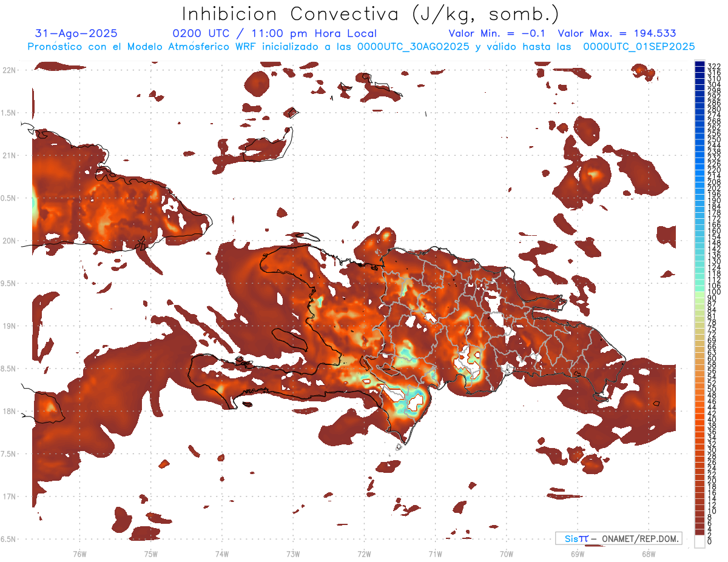Click the 0200 UTC local time text
728x562 pixels.
[274, 33]
